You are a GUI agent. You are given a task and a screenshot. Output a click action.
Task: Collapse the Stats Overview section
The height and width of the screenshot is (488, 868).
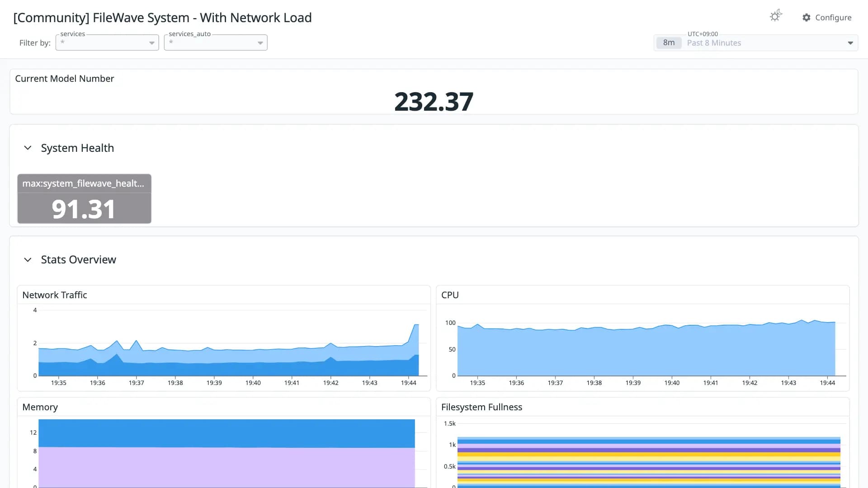point(28,260)
